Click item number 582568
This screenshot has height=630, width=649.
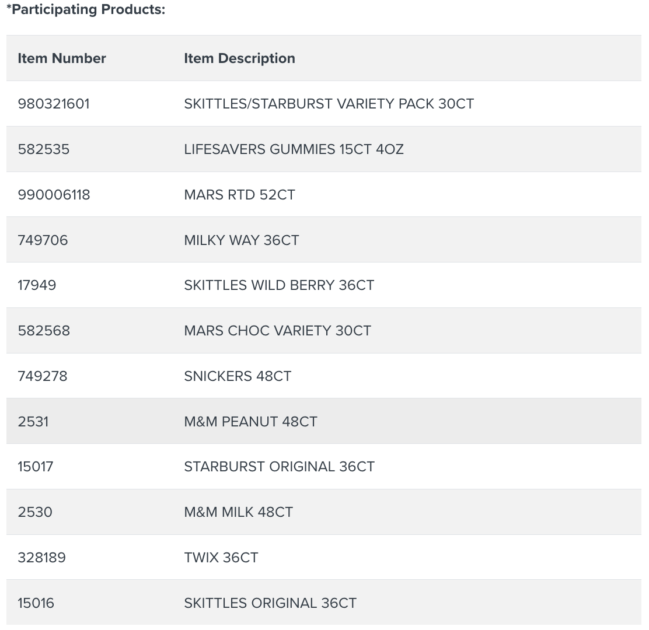click(44, 331)
